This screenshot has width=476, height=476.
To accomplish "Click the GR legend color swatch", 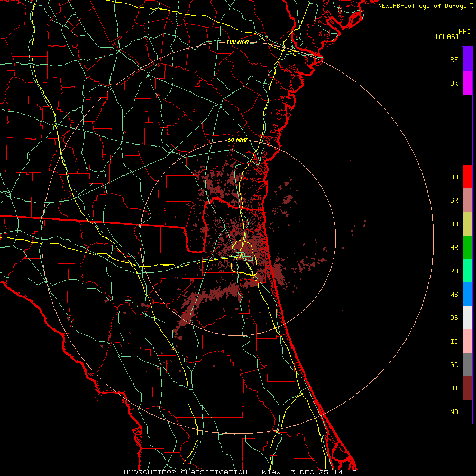I will coord(467,200).
